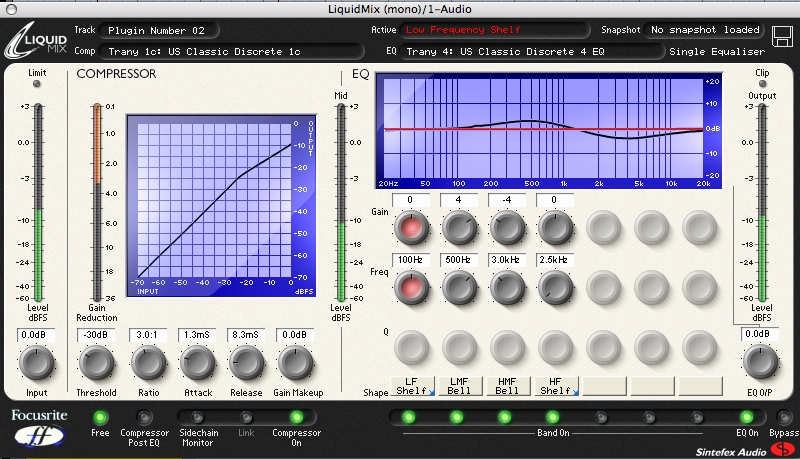Click the Clip indicator LED
The width and height of the screenshot is (800, 459).
click(x=762, y=84)
